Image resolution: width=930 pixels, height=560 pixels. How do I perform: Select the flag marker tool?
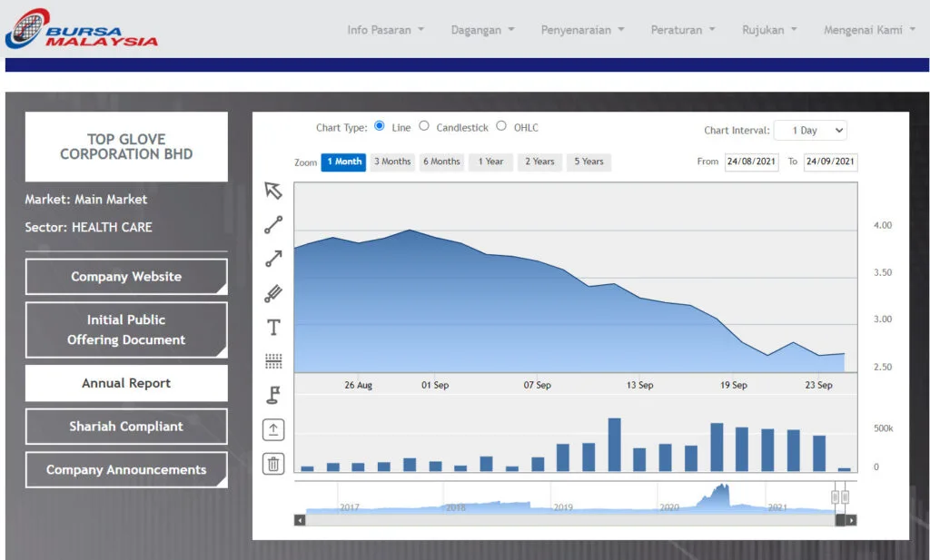pyautogui.click(x=273, y=396)
